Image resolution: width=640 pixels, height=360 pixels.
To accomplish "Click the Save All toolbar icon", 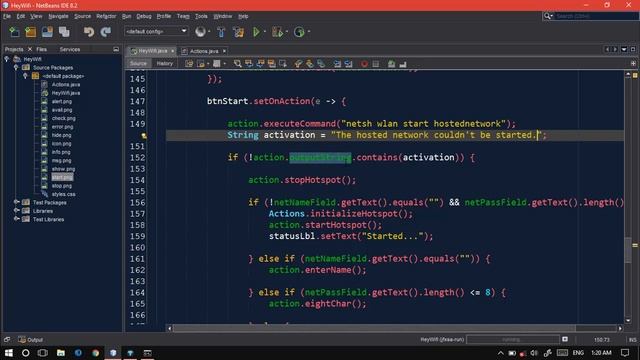I will click(x=64, y=32).
